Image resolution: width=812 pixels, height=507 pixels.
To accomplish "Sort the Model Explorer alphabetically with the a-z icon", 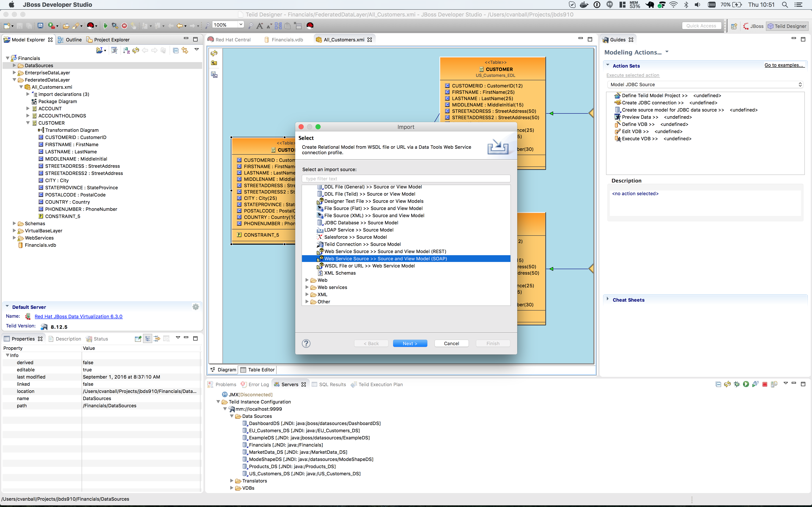I will (126, 50).
